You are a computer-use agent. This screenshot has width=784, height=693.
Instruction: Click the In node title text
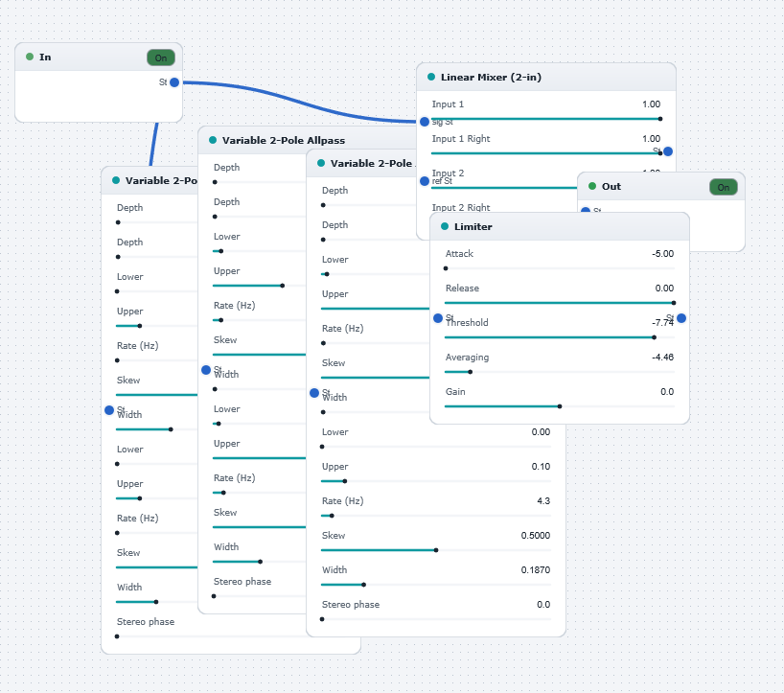(x=45, y=57)
